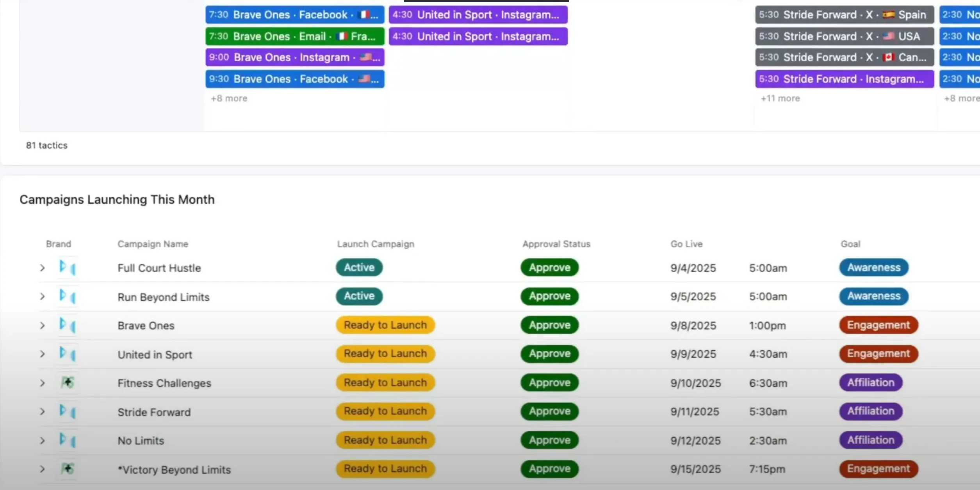980x490 pixels.
Task: Click Ready to Launch for United in Sport
Action: (x=385, y=353)
